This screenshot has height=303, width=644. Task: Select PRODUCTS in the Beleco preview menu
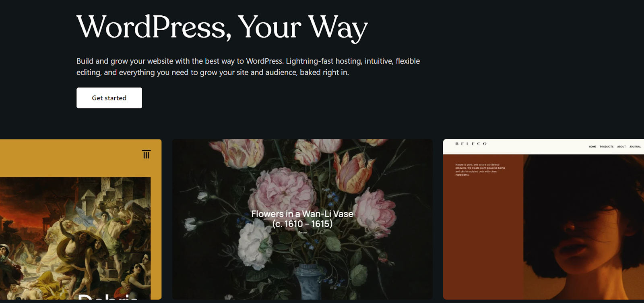point(607,147)
